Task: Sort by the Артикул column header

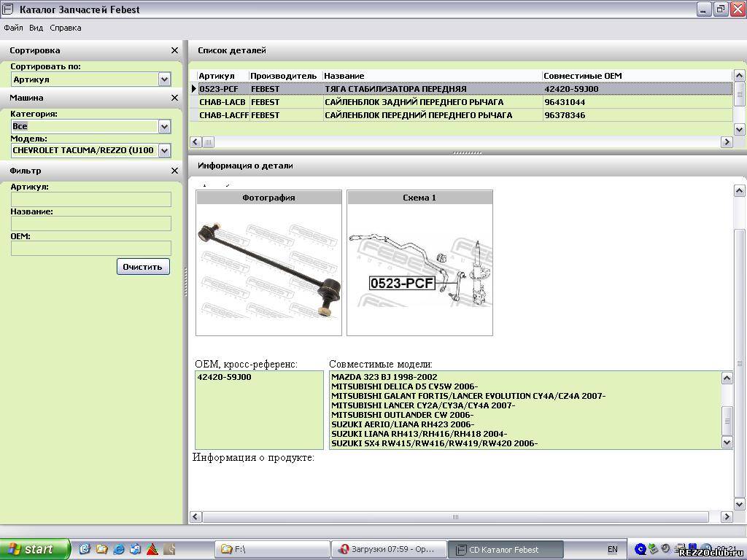Action: tap(223, 76)
